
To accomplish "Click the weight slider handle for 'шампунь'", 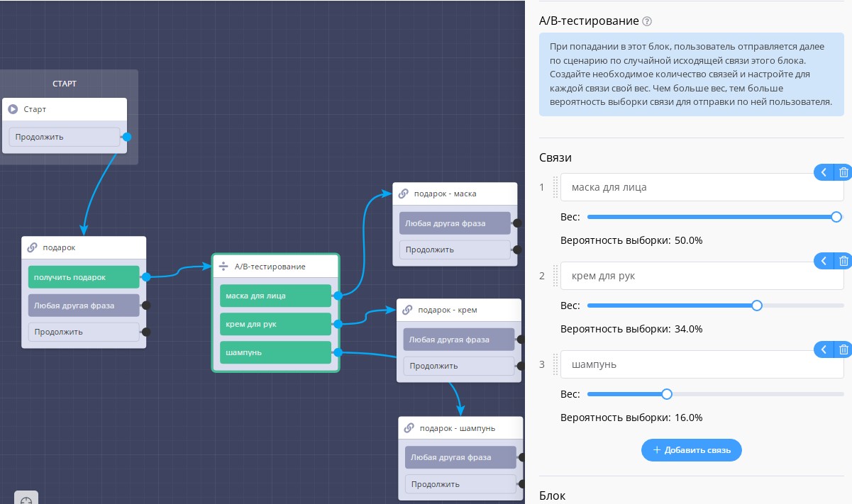I will (666, 394).
